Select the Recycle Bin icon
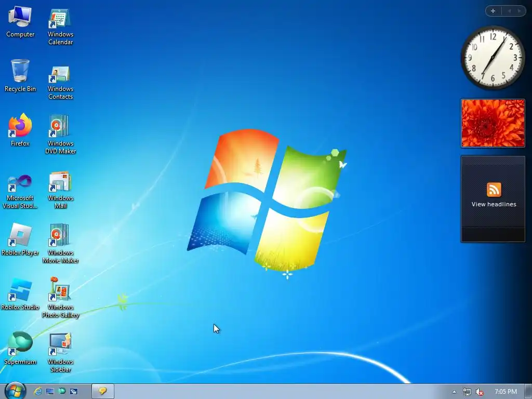The height and width of the screenshot is (399, 532). click(20, 76)
